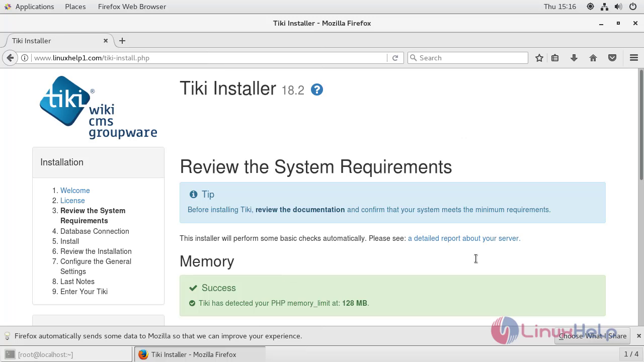Close the Tiki Installer tab
This screenshot has height=362, width=644.
(106, 41)
